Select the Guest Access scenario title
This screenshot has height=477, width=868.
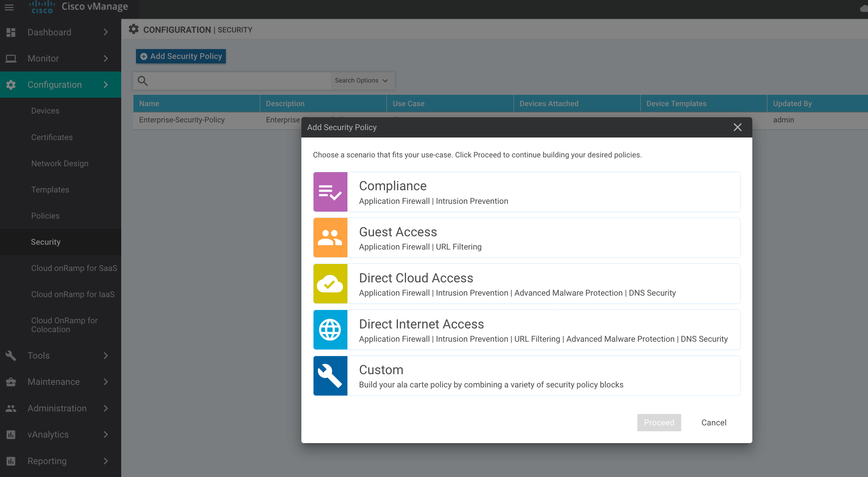coord(398,232)
